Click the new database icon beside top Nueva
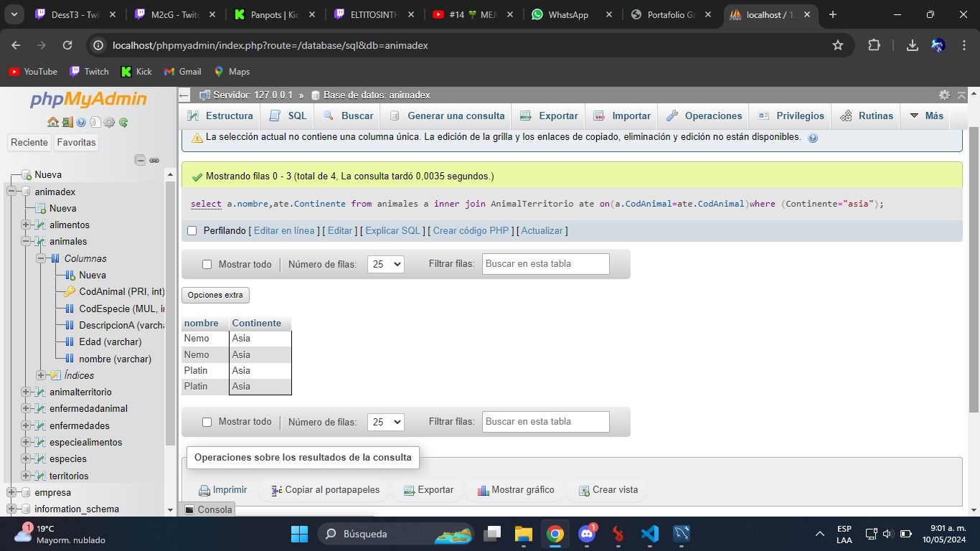 (x=27, y=174)
